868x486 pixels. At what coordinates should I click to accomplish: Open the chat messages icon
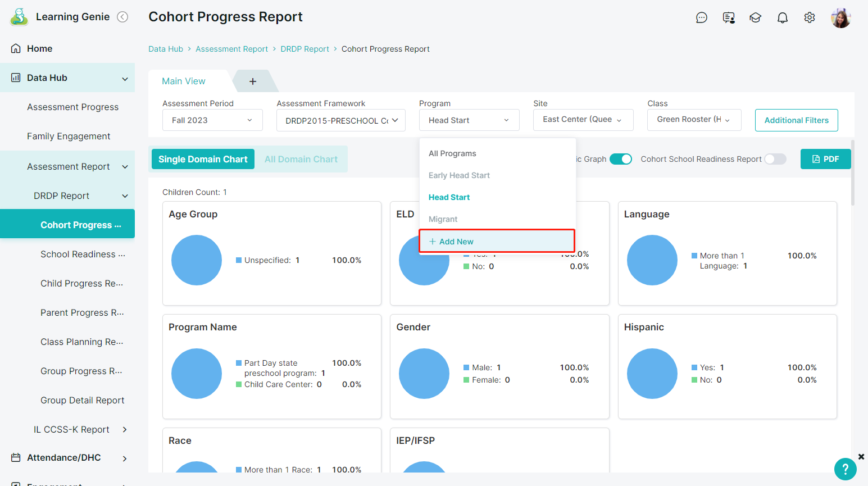(x=701, y=18)
